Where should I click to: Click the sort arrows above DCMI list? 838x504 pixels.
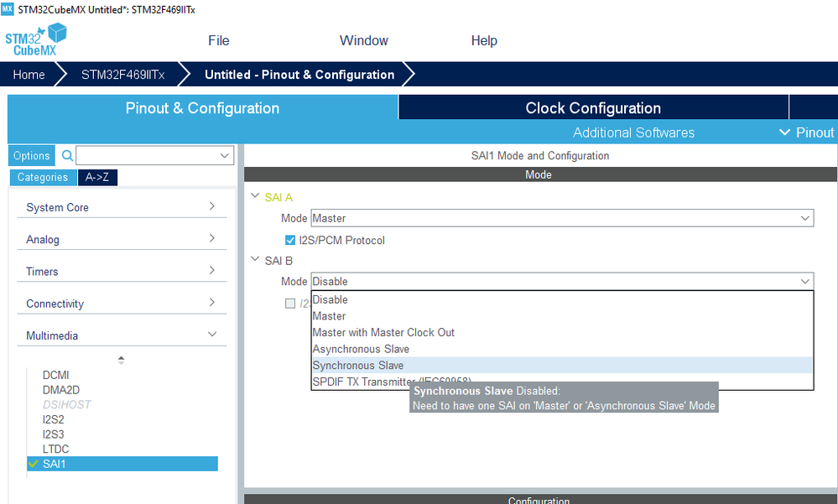[122, 361]
